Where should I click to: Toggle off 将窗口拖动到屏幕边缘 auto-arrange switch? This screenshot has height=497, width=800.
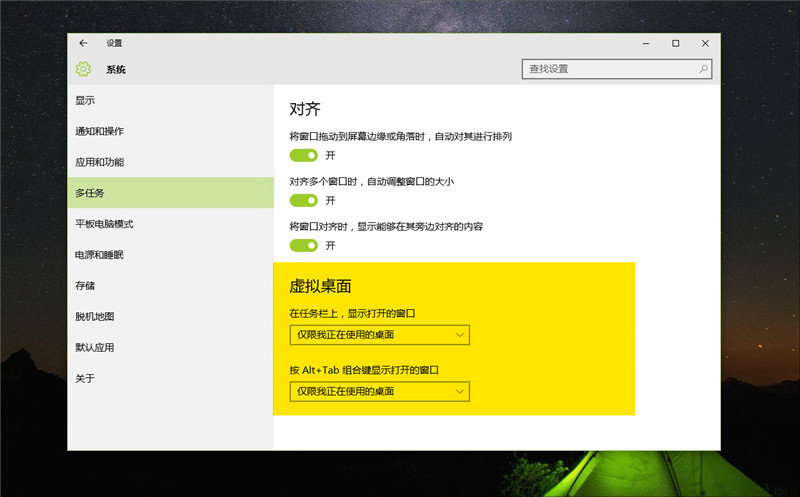click(x=303, y=155)
